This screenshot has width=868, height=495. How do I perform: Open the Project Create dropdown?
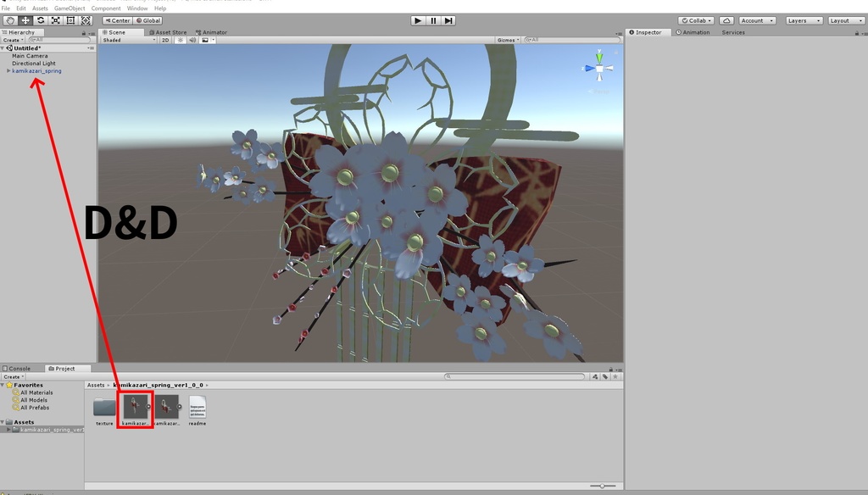click(13, 376)
